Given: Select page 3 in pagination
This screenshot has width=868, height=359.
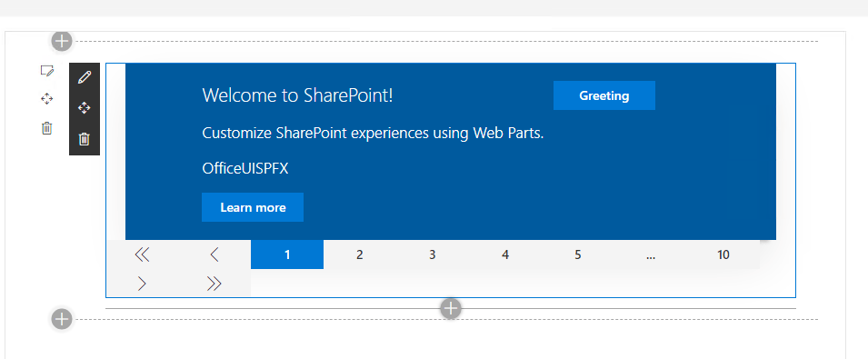Looking at the screenshot, I should pyautogui.click(x=433, y=254).
